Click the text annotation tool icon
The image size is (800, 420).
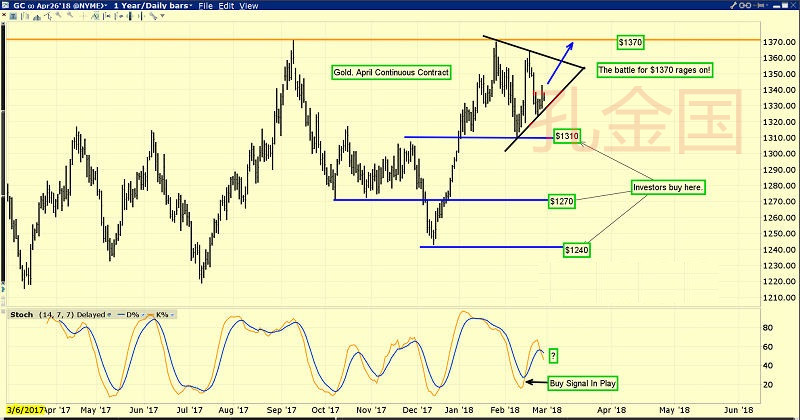click(x=95, y=16)
